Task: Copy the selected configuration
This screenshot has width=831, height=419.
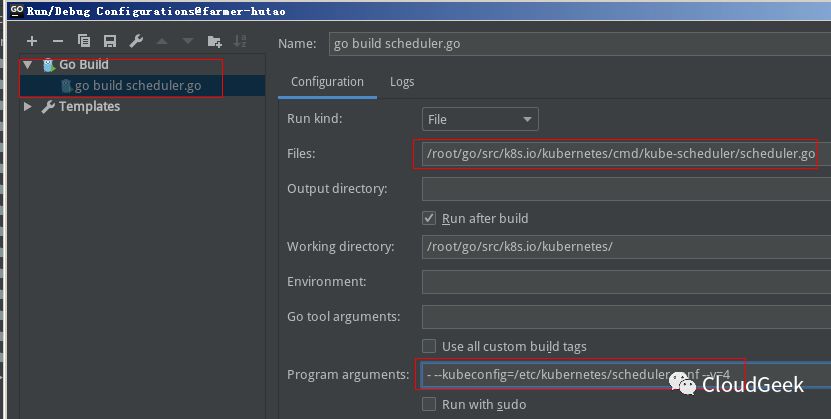Action: tap(84, 41)
